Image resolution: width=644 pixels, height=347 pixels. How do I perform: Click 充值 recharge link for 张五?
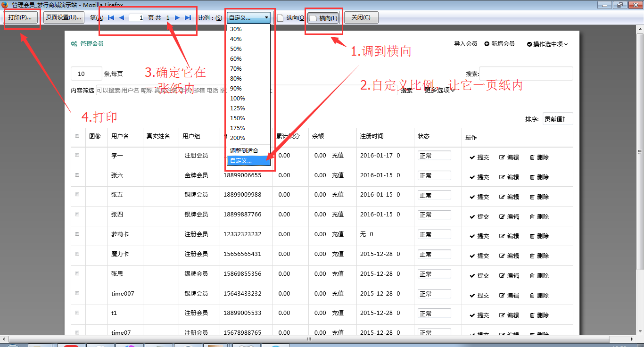[338, 195]
